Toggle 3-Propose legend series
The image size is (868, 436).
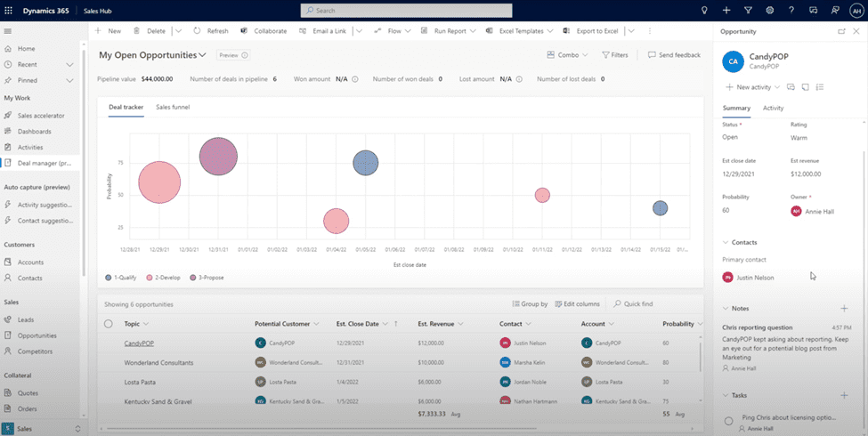207,278
